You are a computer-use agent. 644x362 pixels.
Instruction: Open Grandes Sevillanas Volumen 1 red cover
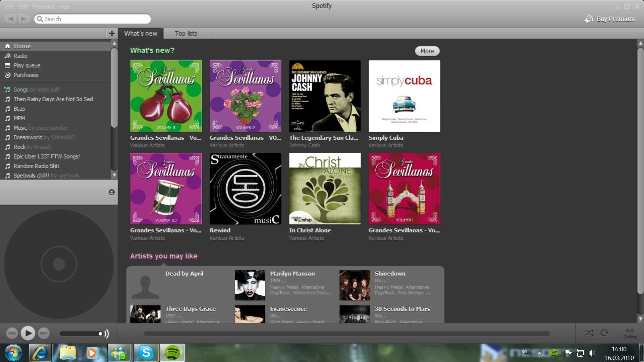pyautogui.click(x=405, y=189)
